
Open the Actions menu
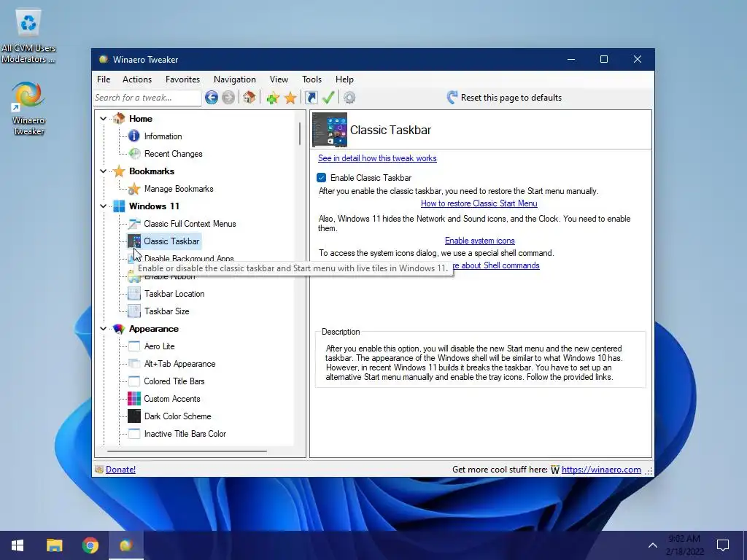click(137, 79)
